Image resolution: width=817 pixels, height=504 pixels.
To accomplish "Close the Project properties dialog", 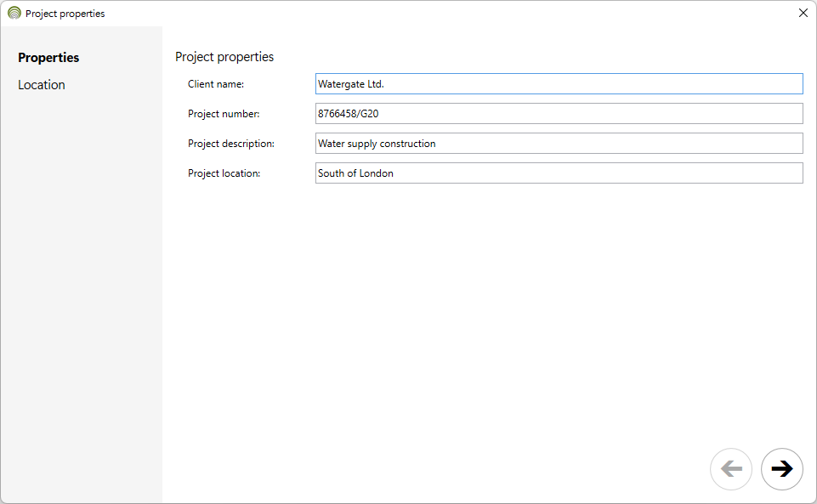I will 803,13.
